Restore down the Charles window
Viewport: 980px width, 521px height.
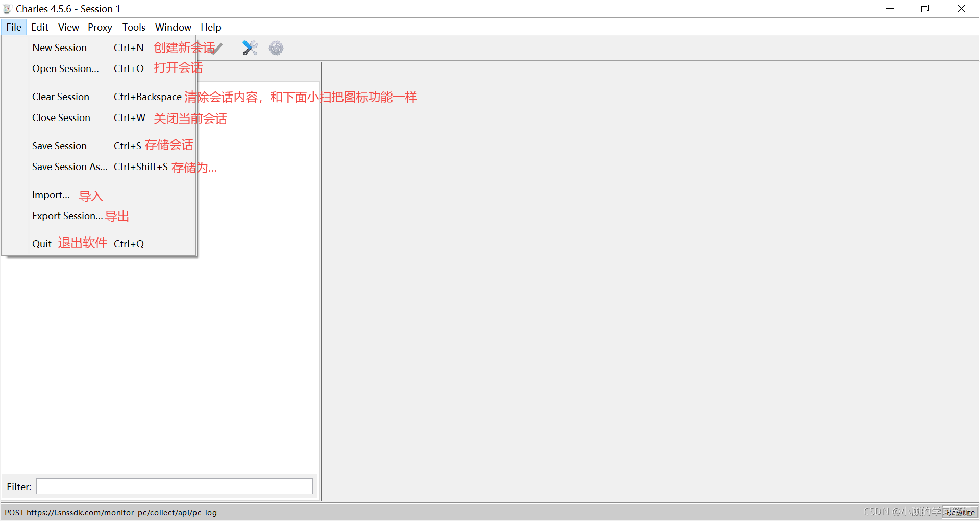[x=925, y=9]
